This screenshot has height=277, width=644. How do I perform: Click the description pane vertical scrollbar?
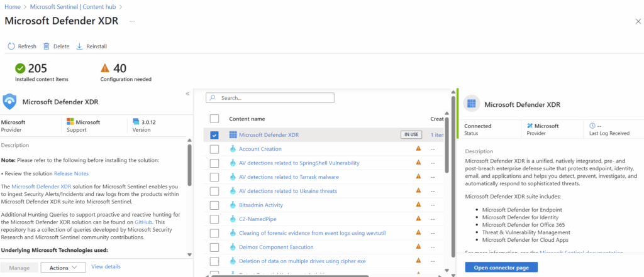click(x=189, y=165)
